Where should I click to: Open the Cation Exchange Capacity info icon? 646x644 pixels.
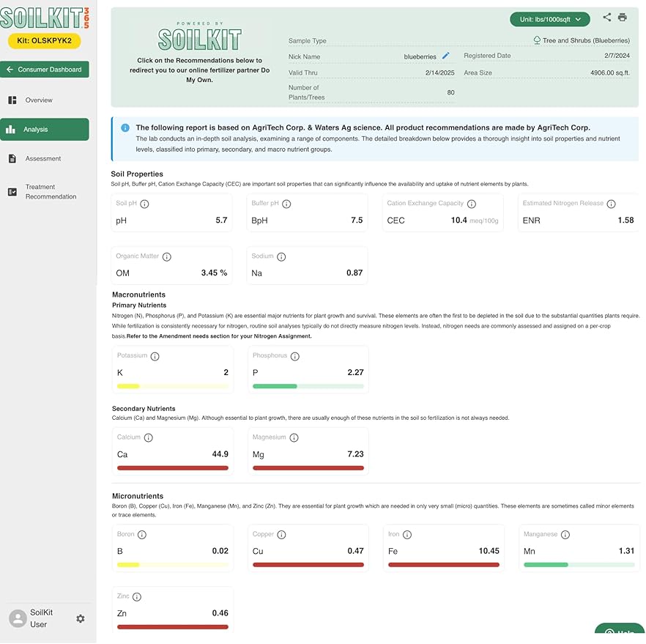(472, 204)
